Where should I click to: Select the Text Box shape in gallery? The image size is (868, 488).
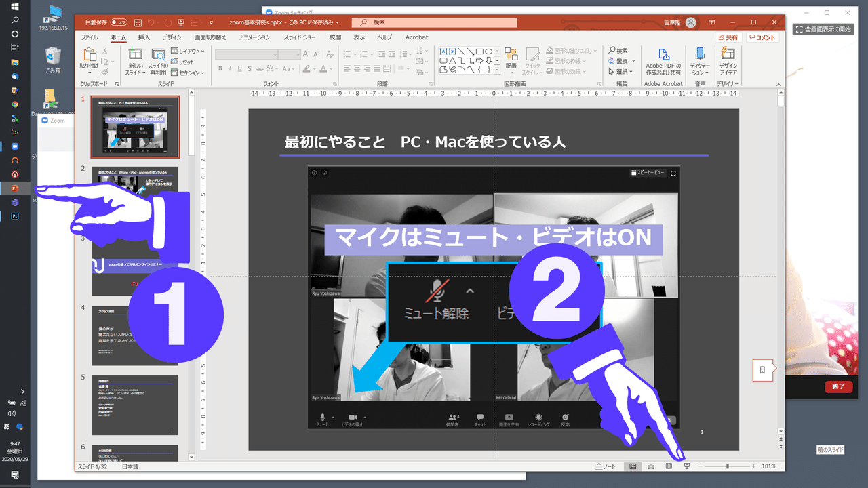(443, 52)
